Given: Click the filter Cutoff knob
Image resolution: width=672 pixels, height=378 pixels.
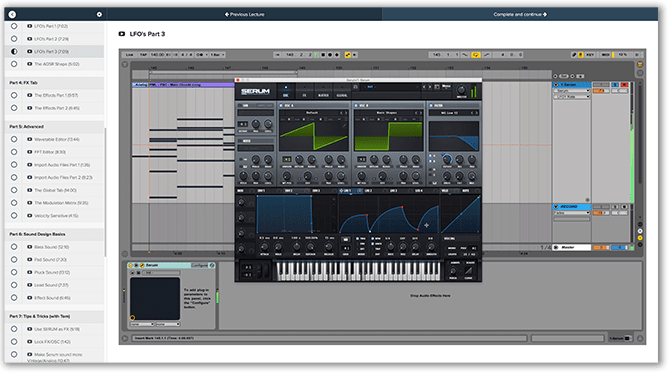Looking at the screenshot, I should click(447, 159).
